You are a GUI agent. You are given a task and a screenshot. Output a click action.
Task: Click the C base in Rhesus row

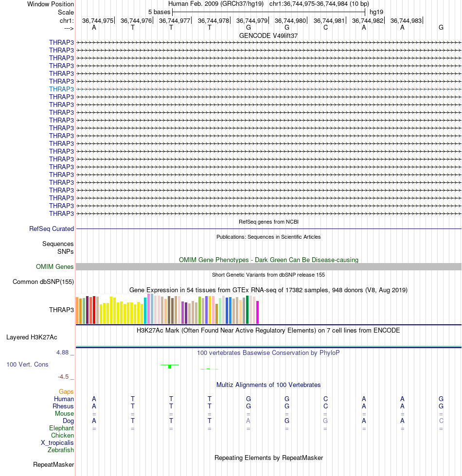[x=325, y=406]
